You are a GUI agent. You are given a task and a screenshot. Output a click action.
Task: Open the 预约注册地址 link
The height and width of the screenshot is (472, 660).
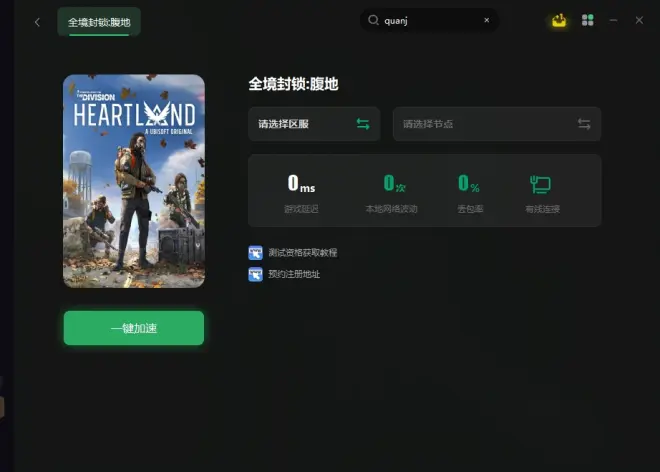pos(294,274)
